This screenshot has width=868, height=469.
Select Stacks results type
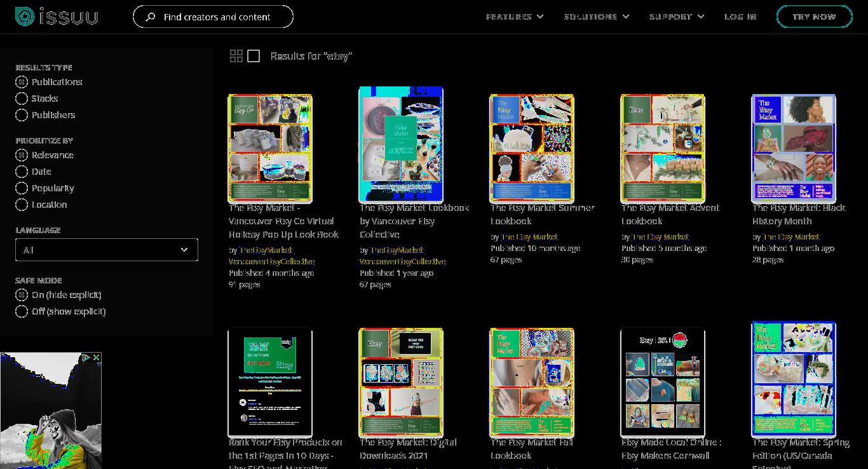[22, 99]
